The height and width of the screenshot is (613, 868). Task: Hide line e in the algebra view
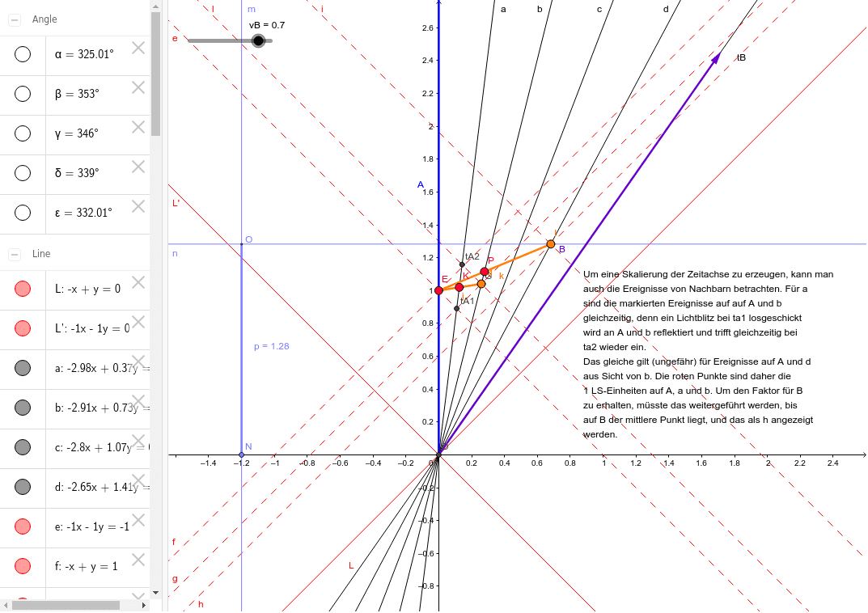(x=23, y=526)
